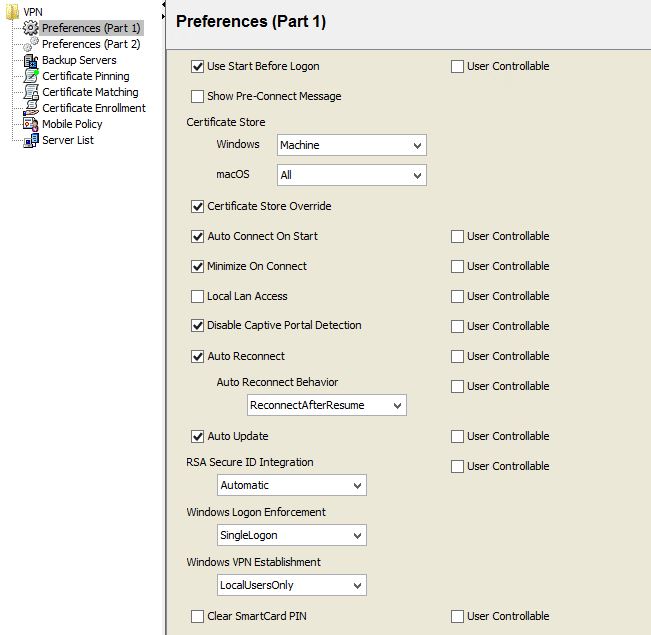651x635 pixels.
Task: Open the Server List icon
Action: click(x=31, y=140)
